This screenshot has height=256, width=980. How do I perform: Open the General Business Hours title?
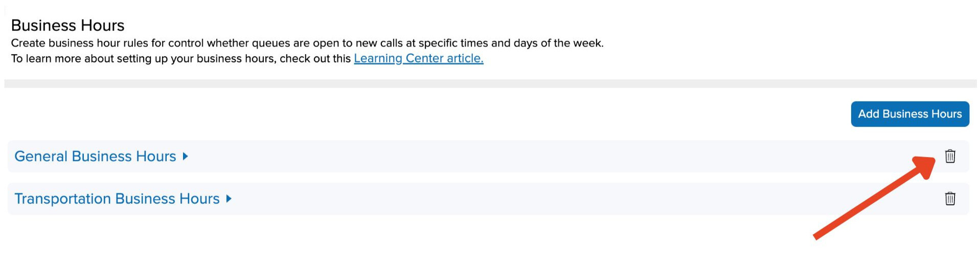coord(95,156)
